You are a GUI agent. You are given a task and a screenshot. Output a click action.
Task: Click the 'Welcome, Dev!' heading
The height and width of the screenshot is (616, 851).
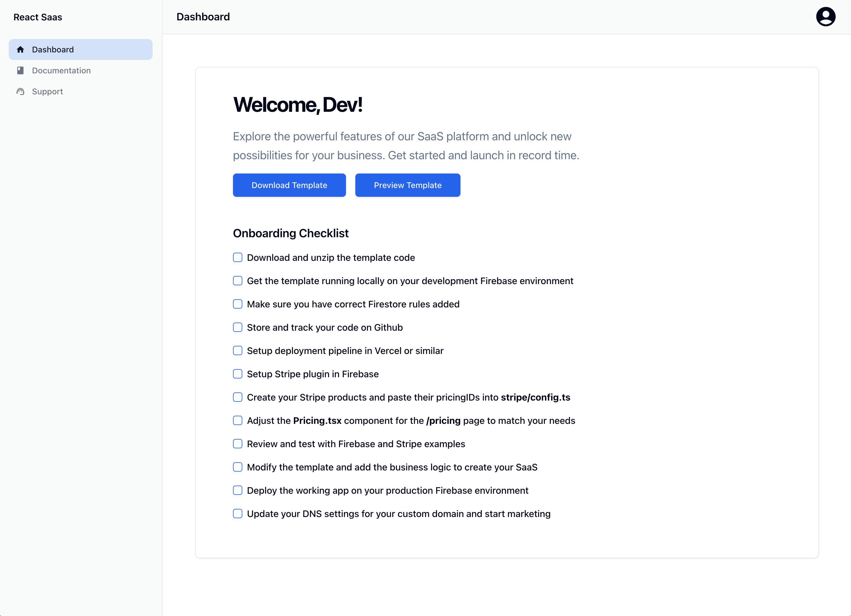click(298, 105)
